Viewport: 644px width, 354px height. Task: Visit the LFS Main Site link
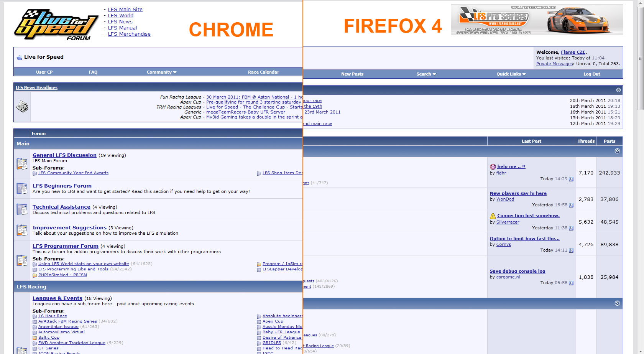tap(125, 10)
